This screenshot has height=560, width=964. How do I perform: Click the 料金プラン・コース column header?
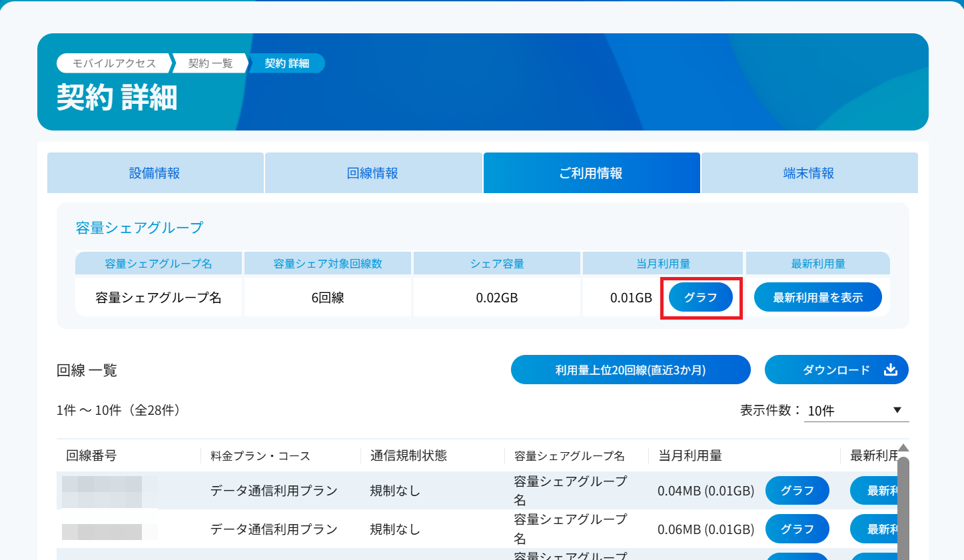(x=260, y=456)
